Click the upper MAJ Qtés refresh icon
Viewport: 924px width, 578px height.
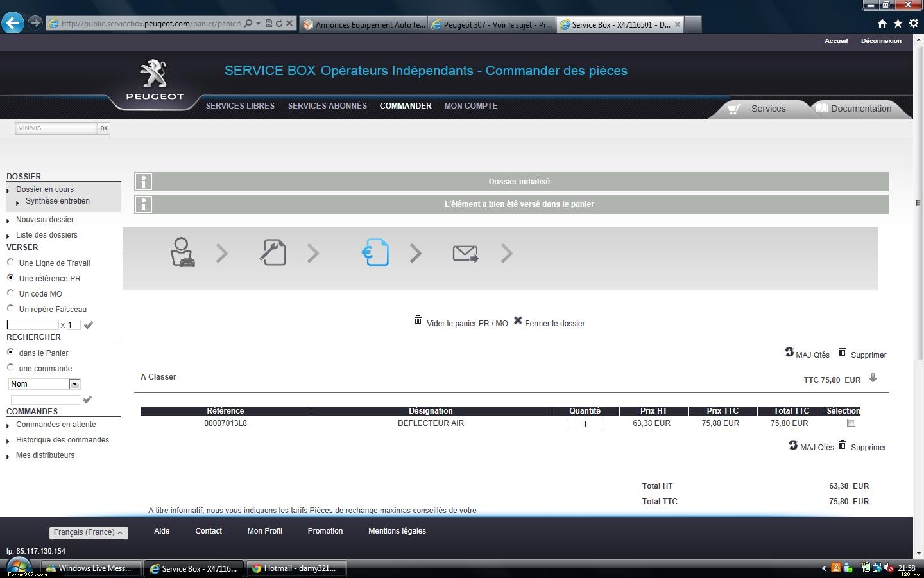click(x=789, y=352)
